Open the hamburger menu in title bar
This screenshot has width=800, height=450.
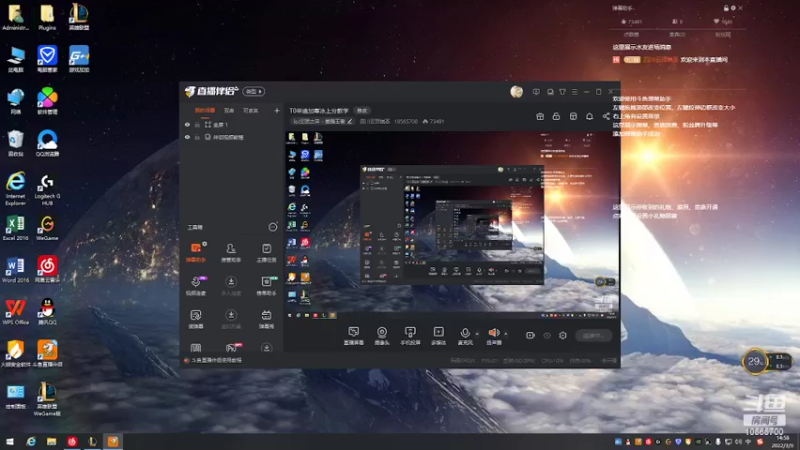click(x=574, y=92)
